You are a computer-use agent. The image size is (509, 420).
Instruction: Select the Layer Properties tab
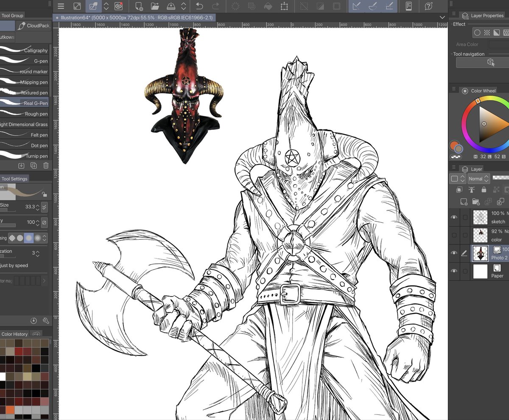482,15
